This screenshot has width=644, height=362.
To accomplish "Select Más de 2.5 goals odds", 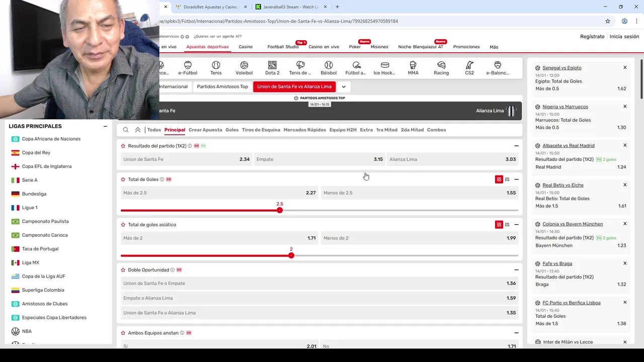I will pos(219,193).
